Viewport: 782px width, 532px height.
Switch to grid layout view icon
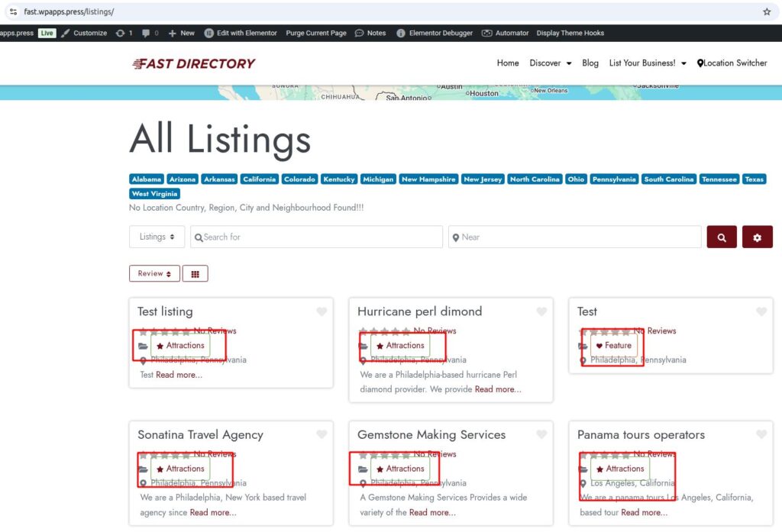195,274
